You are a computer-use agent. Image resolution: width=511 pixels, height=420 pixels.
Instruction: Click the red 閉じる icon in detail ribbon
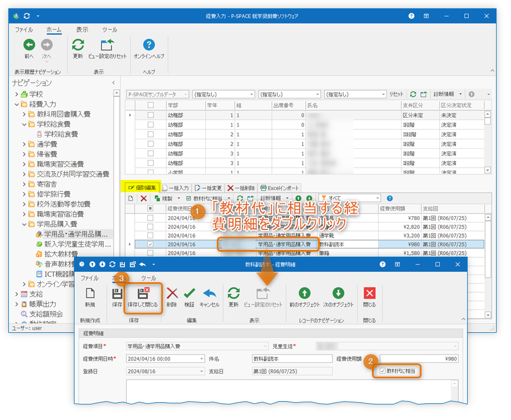point(370,293)
